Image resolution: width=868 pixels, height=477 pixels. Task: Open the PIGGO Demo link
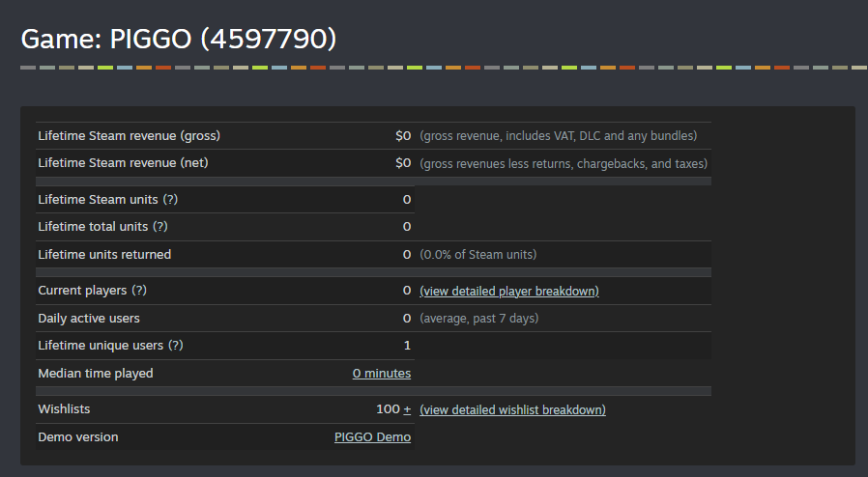372,437
